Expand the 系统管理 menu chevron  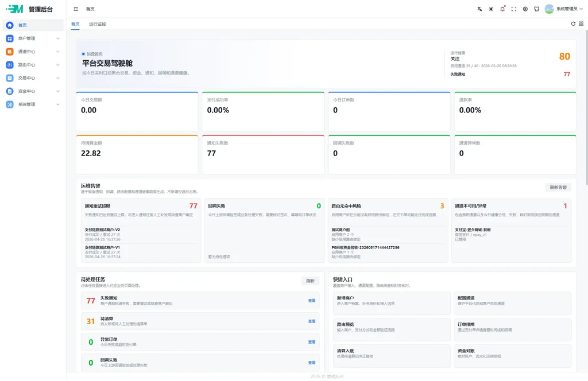[x=58, y=104]
